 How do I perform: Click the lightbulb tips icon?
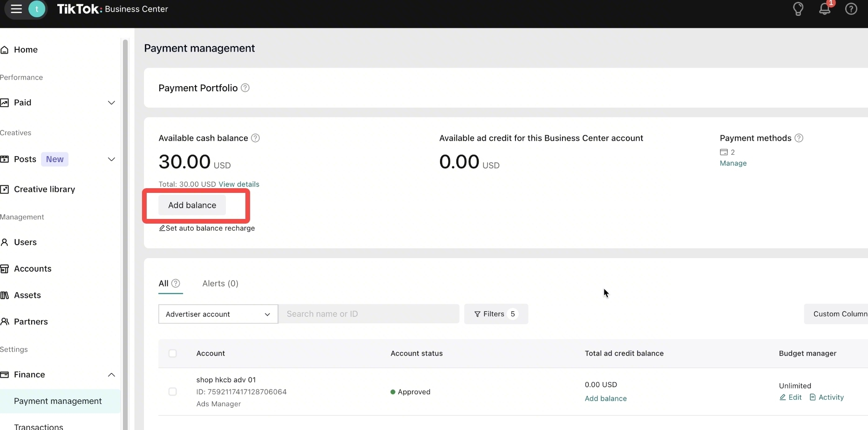point(798,9)
